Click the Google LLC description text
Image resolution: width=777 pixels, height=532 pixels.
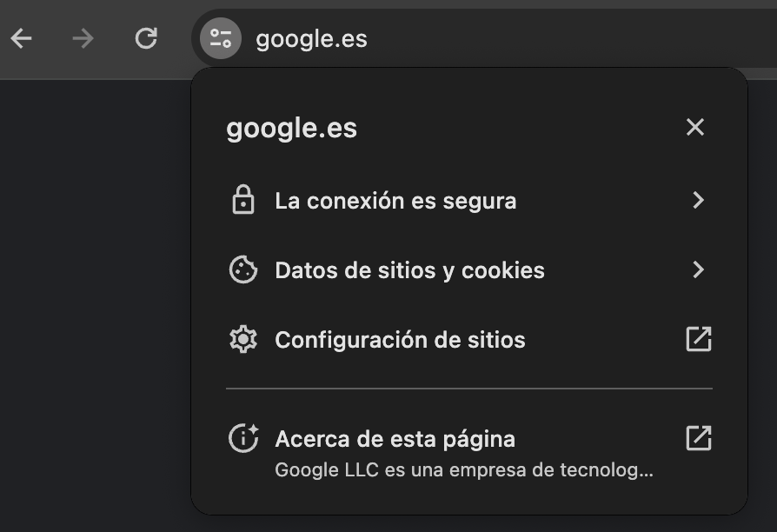click(462, 470)
